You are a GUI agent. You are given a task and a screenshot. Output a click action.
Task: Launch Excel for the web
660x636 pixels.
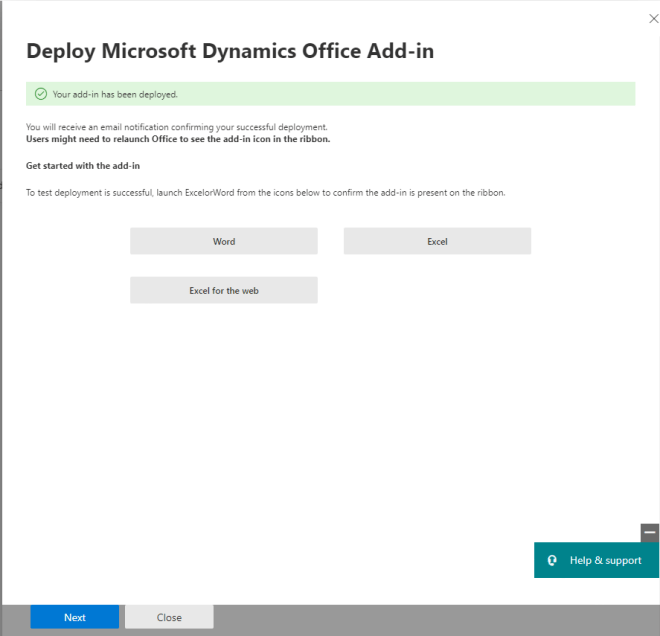(224, 290)
